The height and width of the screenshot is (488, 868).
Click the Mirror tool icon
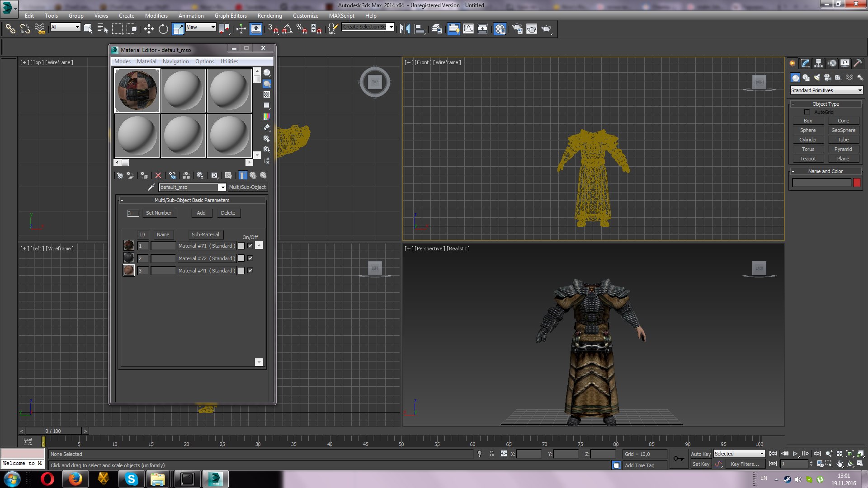[x=405, y=29]
